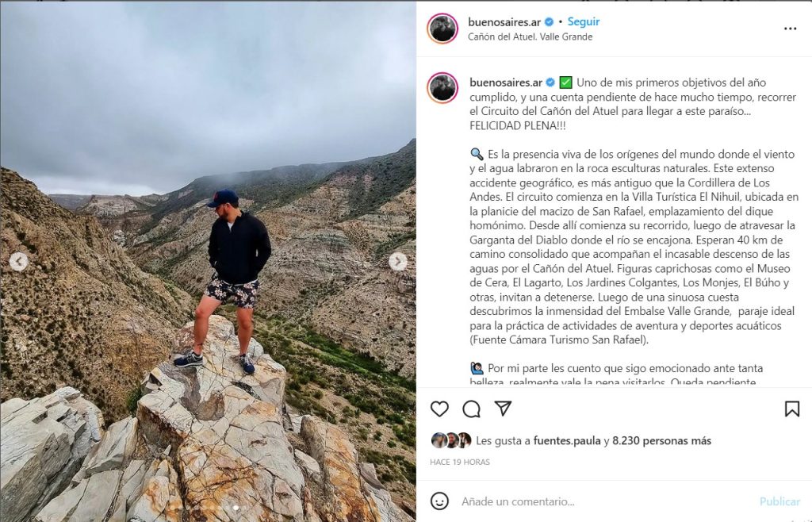Click the buenosaires.ar username in the caption

(x=505, y=83)
